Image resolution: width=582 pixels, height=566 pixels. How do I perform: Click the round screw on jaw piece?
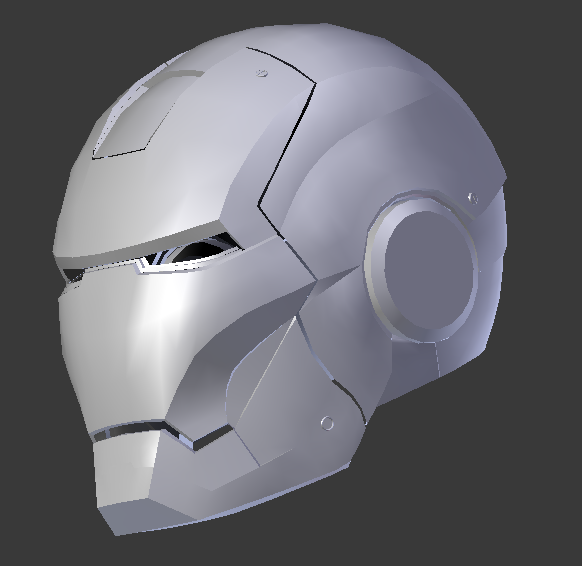tap(327, 423)
